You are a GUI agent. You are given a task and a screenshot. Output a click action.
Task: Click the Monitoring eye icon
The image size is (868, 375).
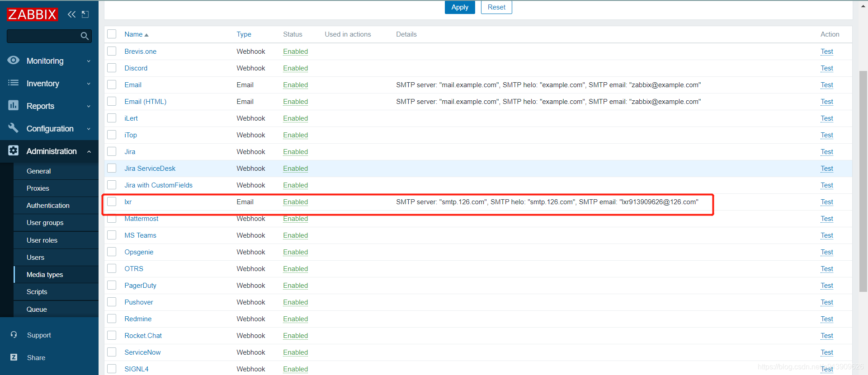point(14,60)
